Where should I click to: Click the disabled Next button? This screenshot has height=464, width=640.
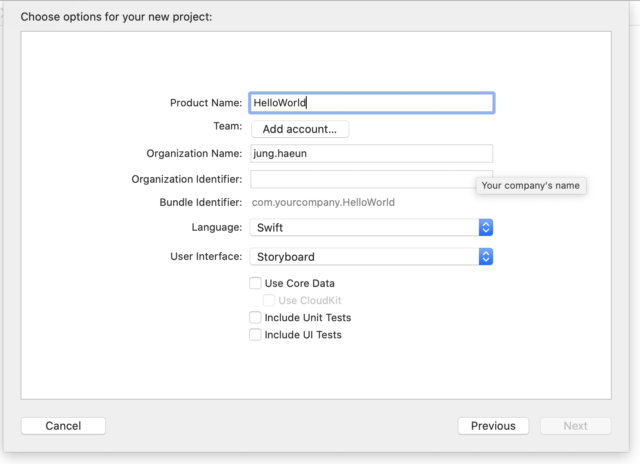pos(576,426)
